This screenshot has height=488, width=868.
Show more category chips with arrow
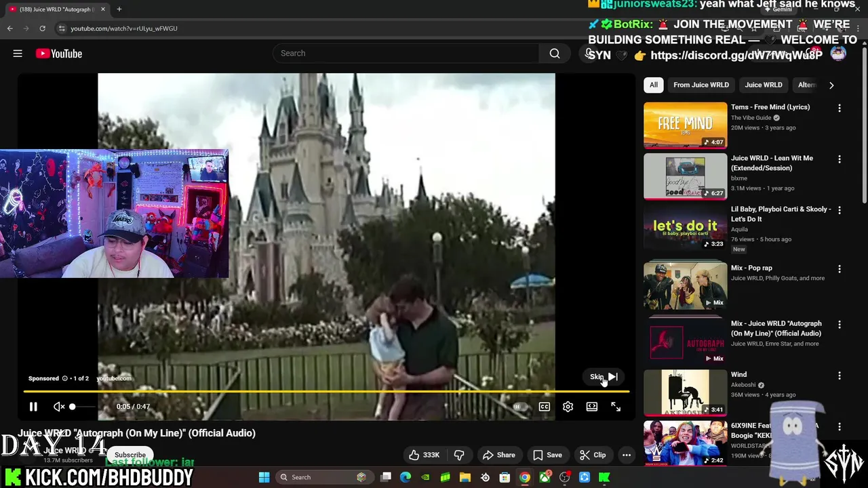[x=831, y=85]
